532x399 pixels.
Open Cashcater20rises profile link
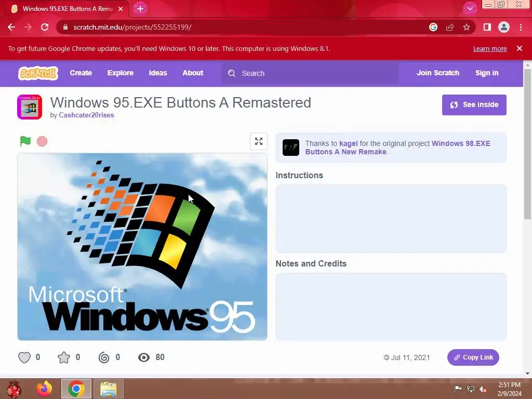pyautogui.click(x=86, y=115)
